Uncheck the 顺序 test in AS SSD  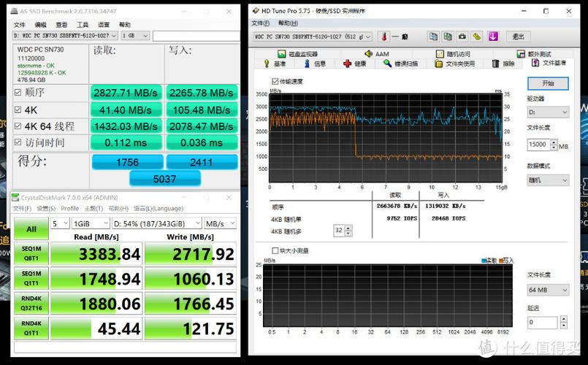[x=18, y=92]
